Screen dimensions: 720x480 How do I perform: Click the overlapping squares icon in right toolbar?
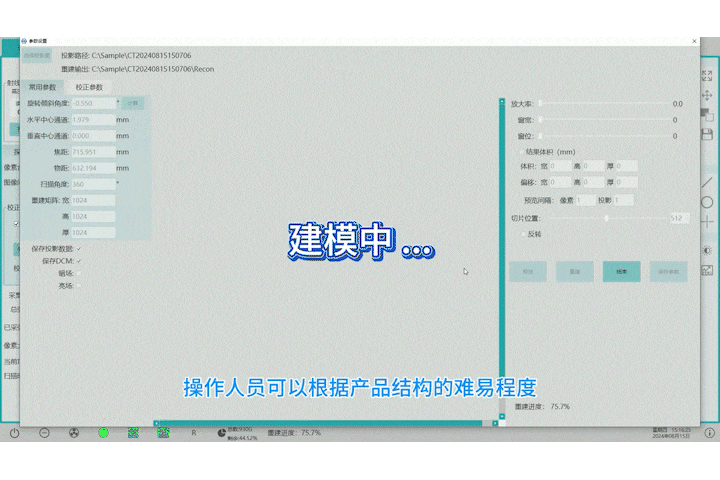(707, 114)
